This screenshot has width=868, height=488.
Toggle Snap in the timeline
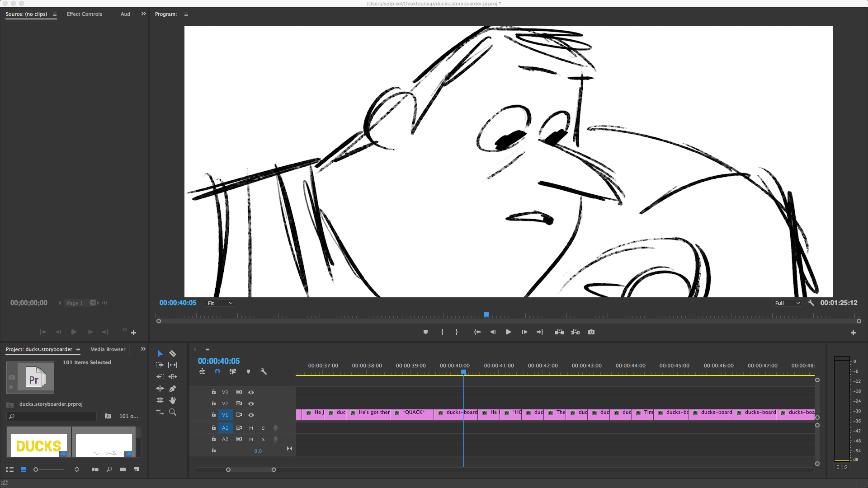pyautogui.click(x=217, y=371)
